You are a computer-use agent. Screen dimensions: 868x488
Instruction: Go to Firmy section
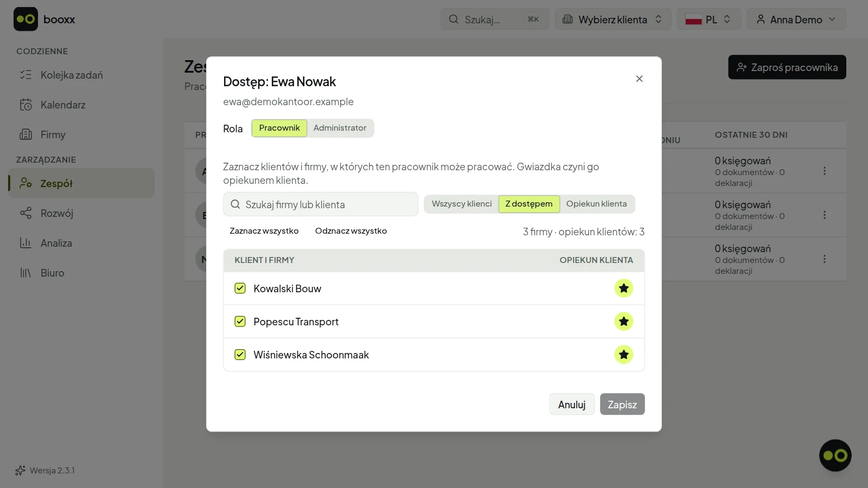click(x=81, y=134)
